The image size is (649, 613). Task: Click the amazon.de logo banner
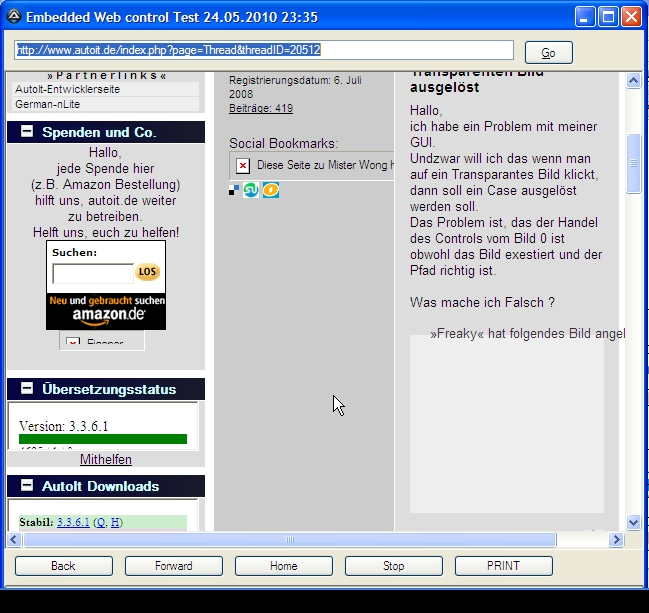[106, 312]
